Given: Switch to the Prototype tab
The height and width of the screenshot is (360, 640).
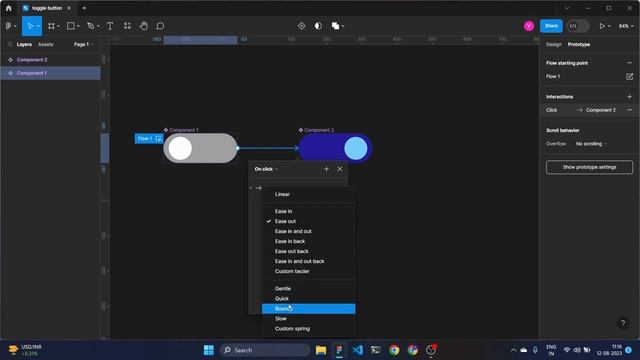Looking at the screenshot, I should (x=579, y=44).
